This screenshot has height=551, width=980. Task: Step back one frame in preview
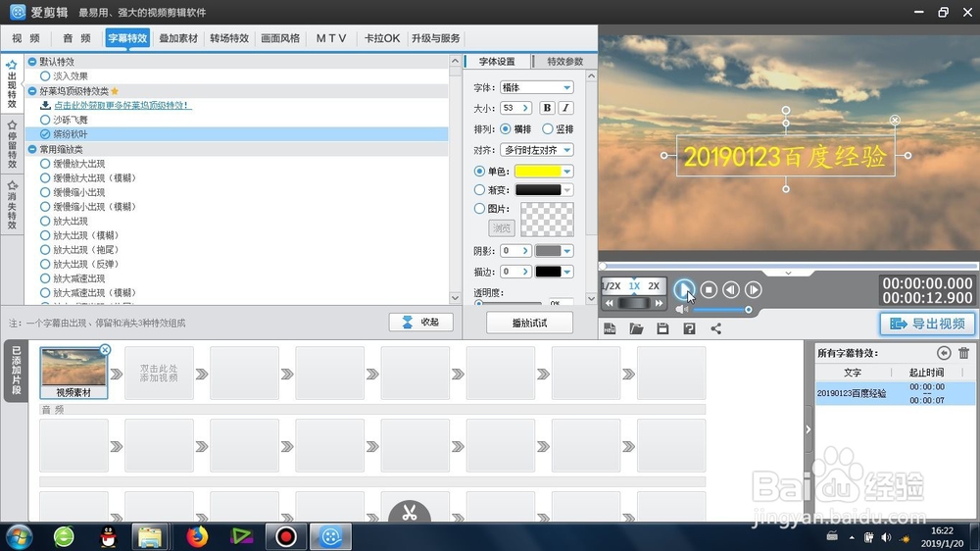coord(731,289)
